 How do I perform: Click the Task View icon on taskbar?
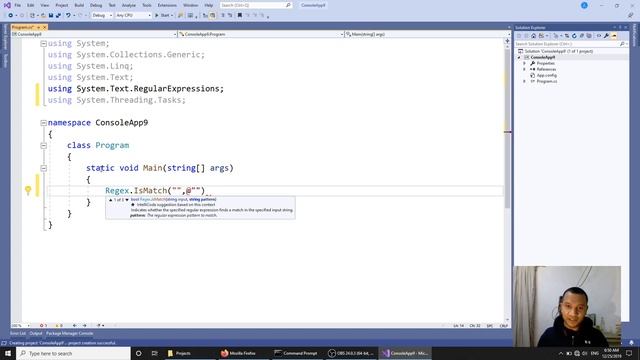[154, 353]
